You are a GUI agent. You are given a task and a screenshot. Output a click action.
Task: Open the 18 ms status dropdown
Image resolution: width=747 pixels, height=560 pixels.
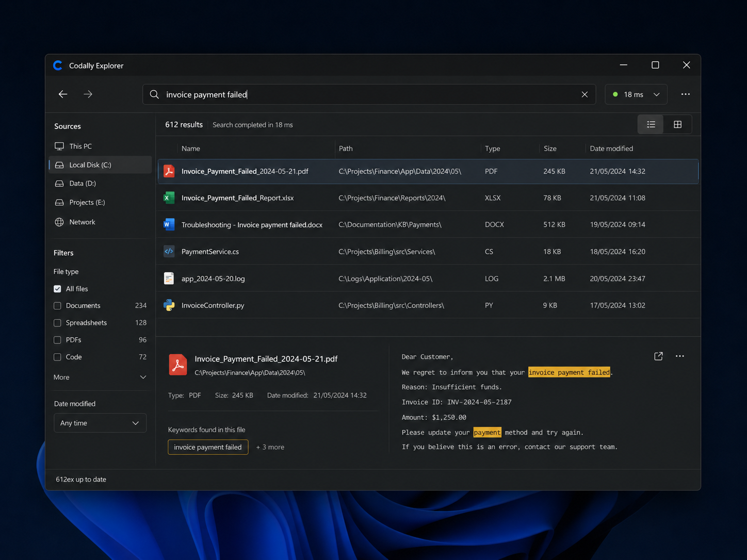[x=636, y=94]
